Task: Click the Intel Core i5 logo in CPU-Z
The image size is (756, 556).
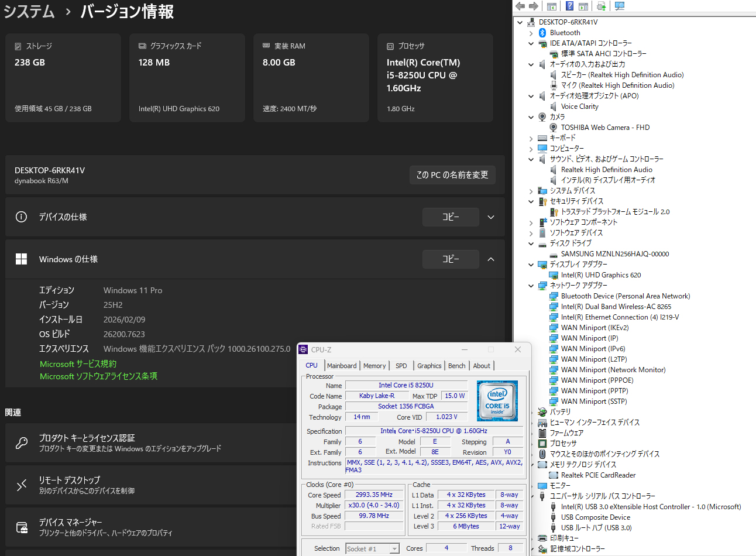Action: (x=497, y=401)
